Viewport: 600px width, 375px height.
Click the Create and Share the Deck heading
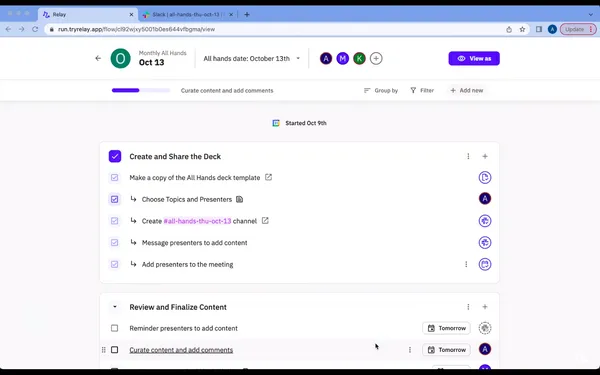tap(175, 157)
